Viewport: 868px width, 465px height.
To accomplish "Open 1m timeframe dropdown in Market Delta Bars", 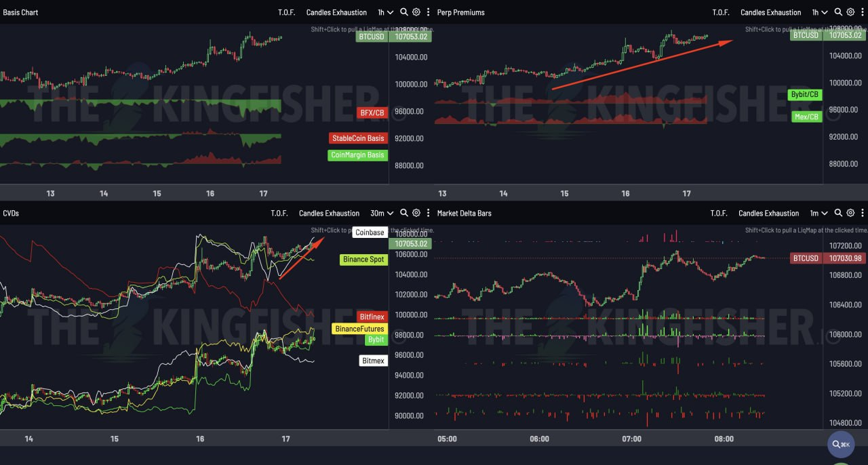I will 820,213.
